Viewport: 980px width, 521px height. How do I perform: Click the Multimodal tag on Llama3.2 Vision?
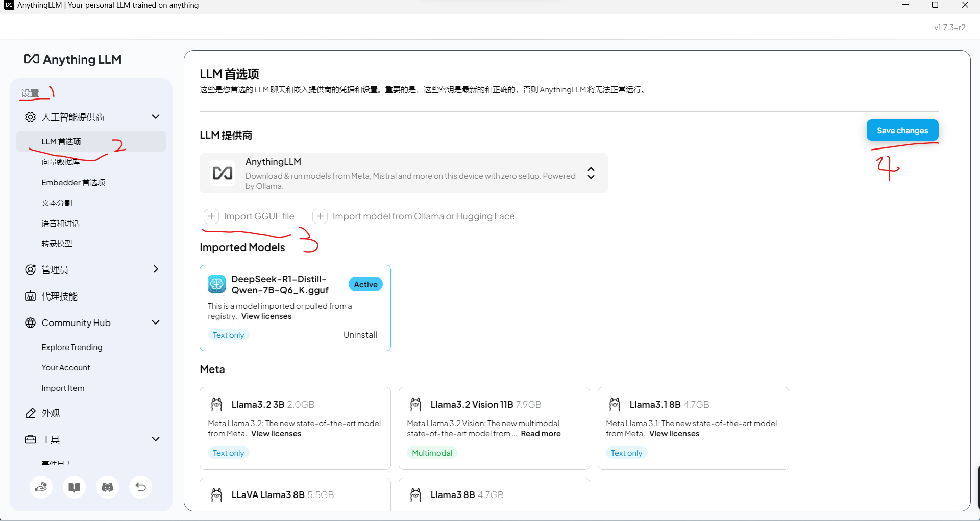pos(432,453)
